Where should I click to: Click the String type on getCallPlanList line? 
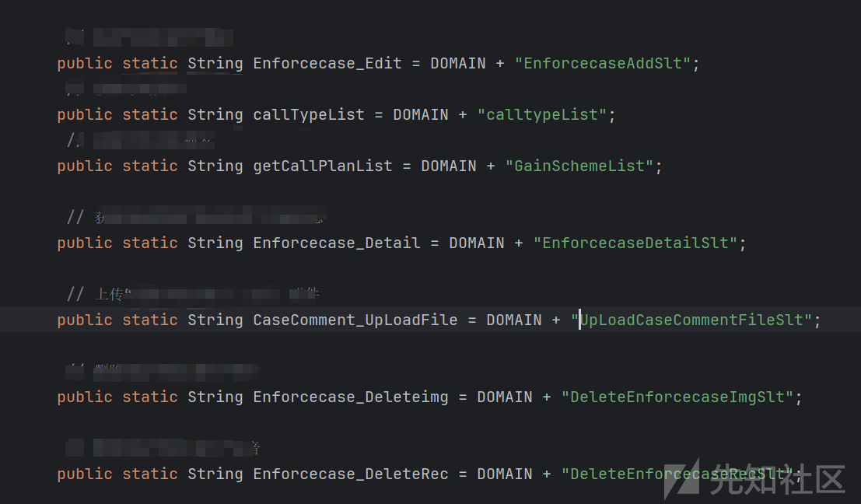pos(215,166)
